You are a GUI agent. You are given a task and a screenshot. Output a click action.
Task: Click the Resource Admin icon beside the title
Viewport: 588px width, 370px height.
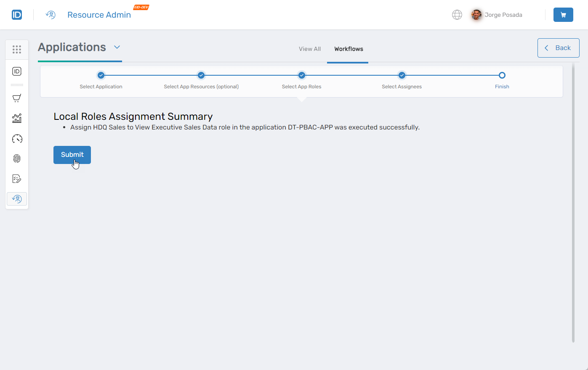coord(51,15)
